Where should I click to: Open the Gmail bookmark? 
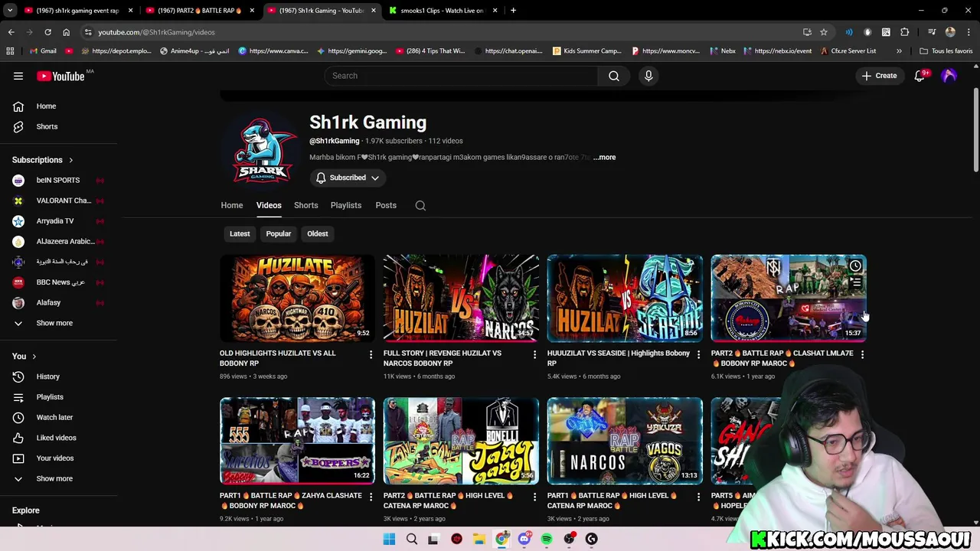[x=43, y=51]
